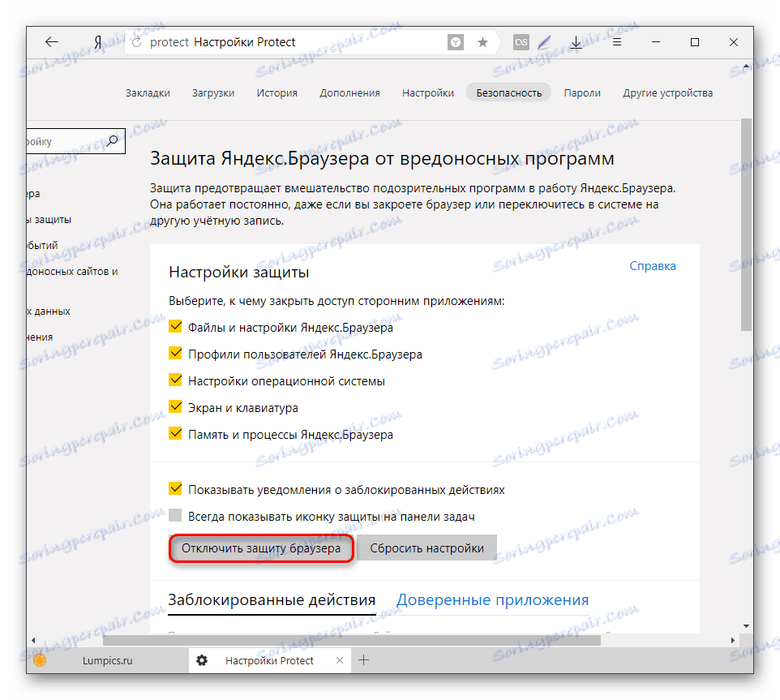Select the Безопасность section
The image size is (780, 700).
508,92
